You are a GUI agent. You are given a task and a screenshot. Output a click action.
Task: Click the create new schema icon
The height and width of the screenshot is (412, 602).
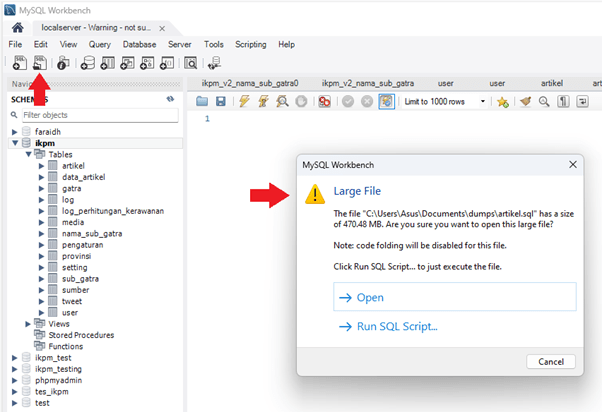pyautogui.click(x=88, y=64)
